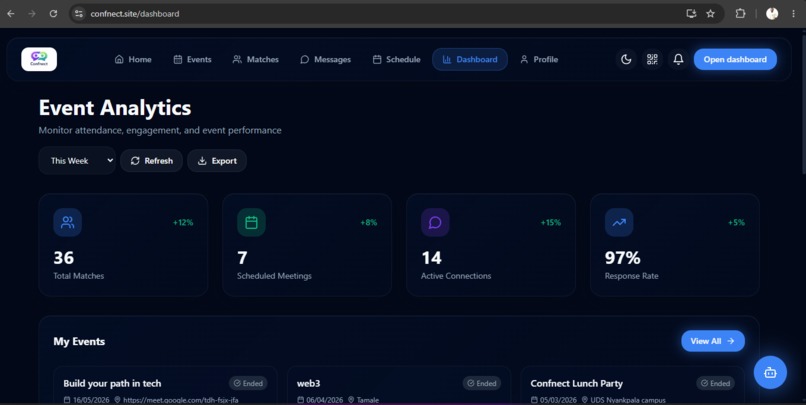The width and height of the screenshot is (806, 405).
Task: Open Chrome three-dot menu
Action: [794, 14]
